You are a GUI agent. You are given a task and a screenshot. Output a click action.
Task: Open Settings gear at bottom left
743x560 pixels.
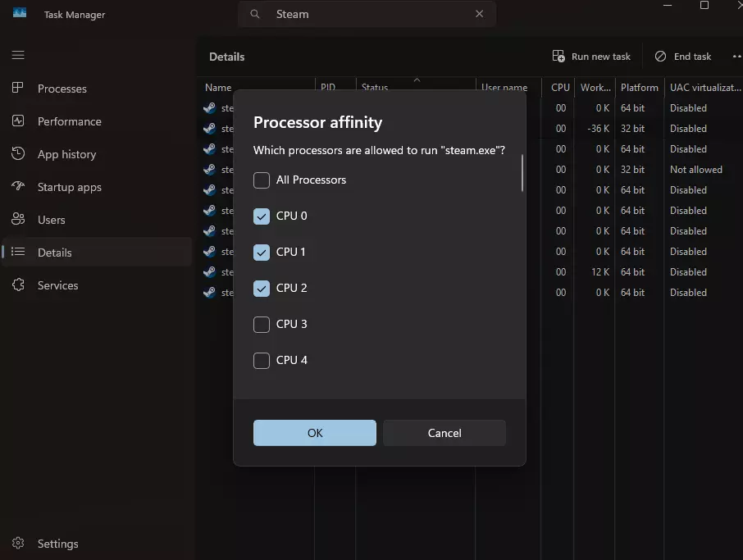(x=18, y=544)
